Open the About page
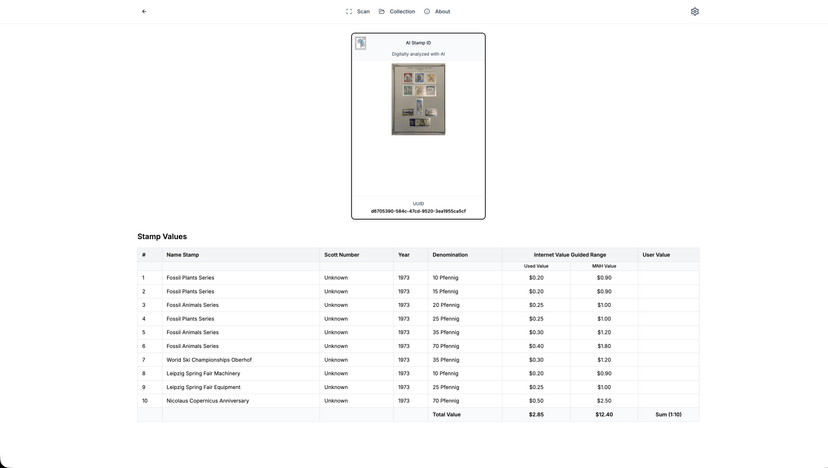The image size is (828, 468). (x=437, y=12)
